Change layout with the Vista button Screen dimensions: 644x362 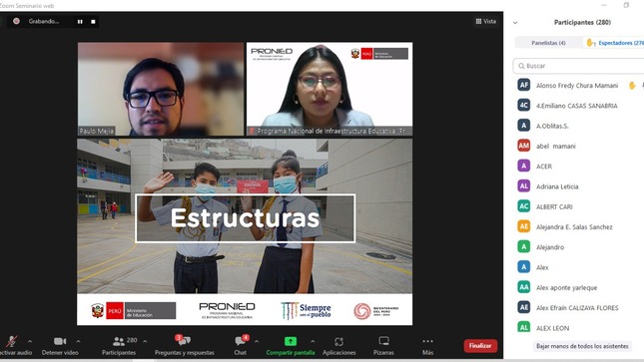486,21
